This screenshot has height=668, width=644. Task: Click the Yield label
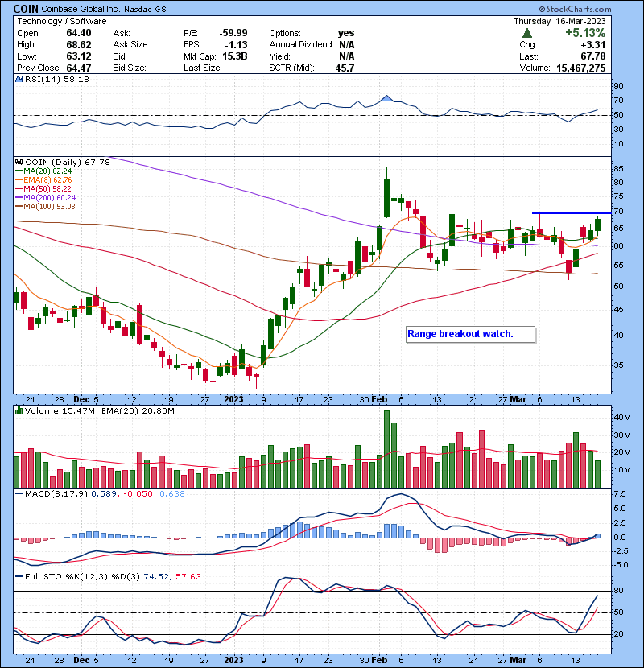click(x=279, y=56)
